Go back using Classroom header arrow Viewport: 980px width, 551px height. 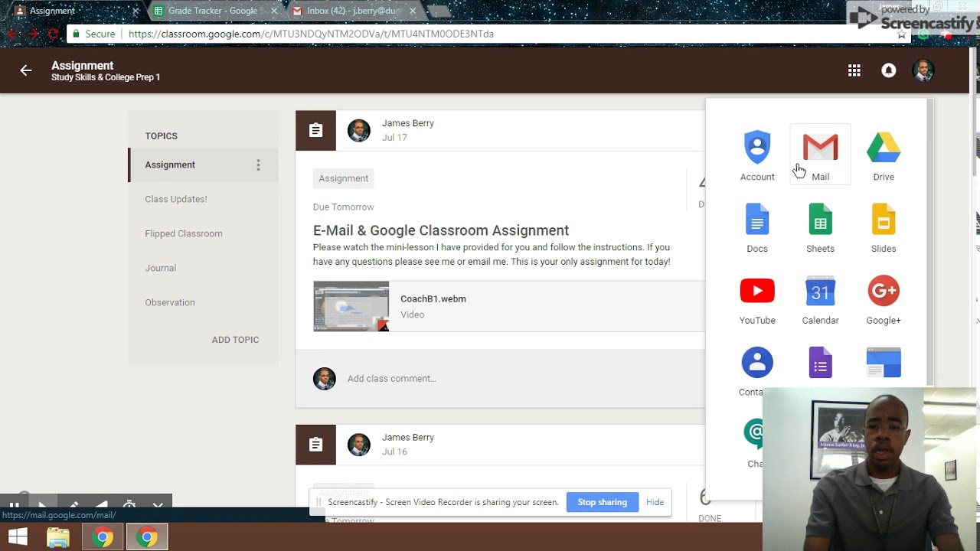click(x=26, y=70)
